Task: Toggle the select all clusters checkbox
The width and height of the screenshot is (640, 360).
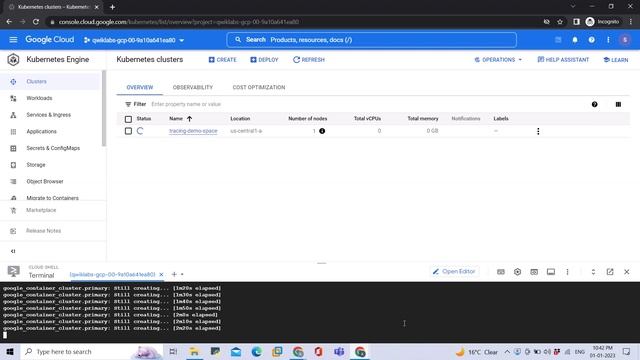Action: 128,119
